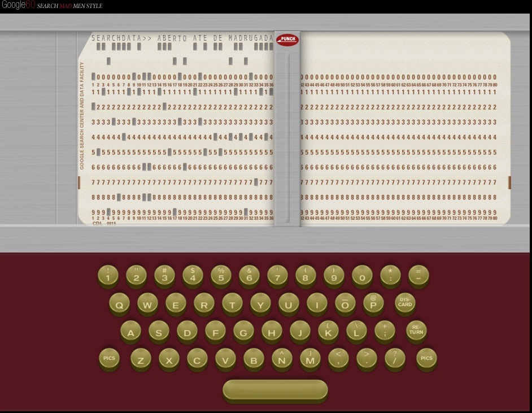Strike the V key
The image size is (532, 413).
pyautogui.click(x=225, y=359)
